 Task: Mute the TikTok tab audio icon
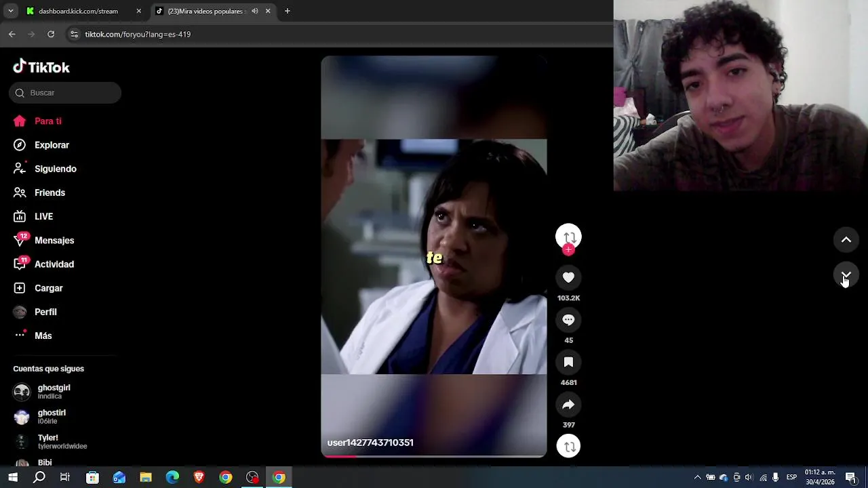(x=255, y=11)
